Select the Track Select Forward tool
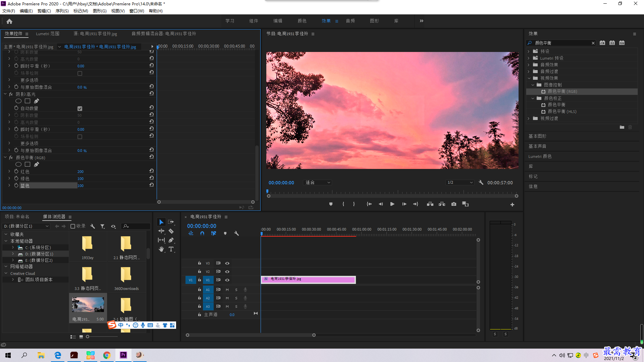Image resolution: width=644 pixels, height=362 pixels. point(171,222)
